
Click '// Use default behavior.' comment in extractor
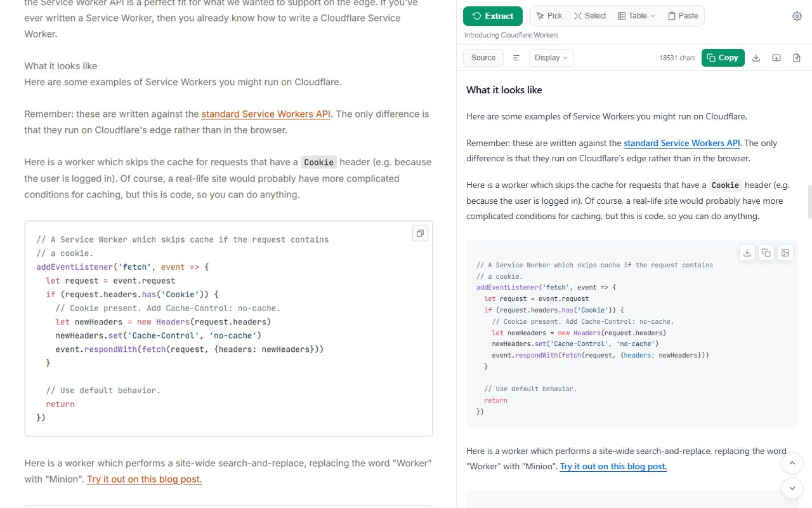530,389
